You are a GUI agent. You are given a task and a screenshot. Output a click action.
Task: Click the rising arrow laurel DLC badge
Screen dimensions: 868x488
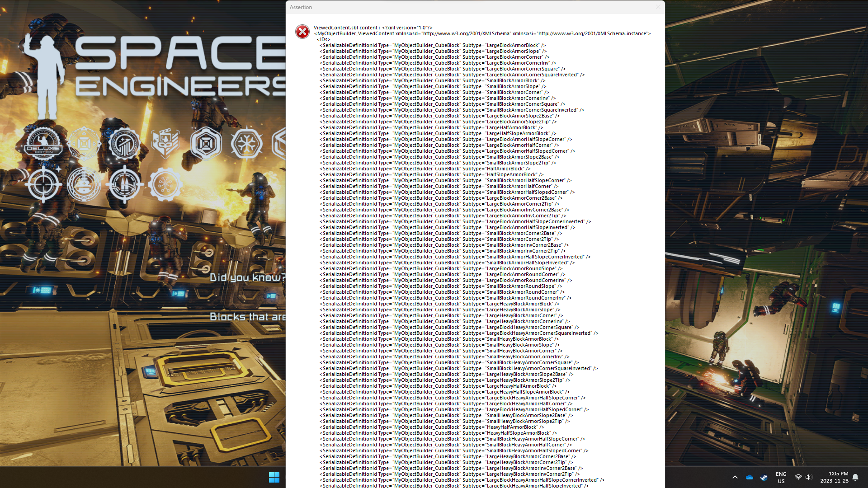point(124,144)
